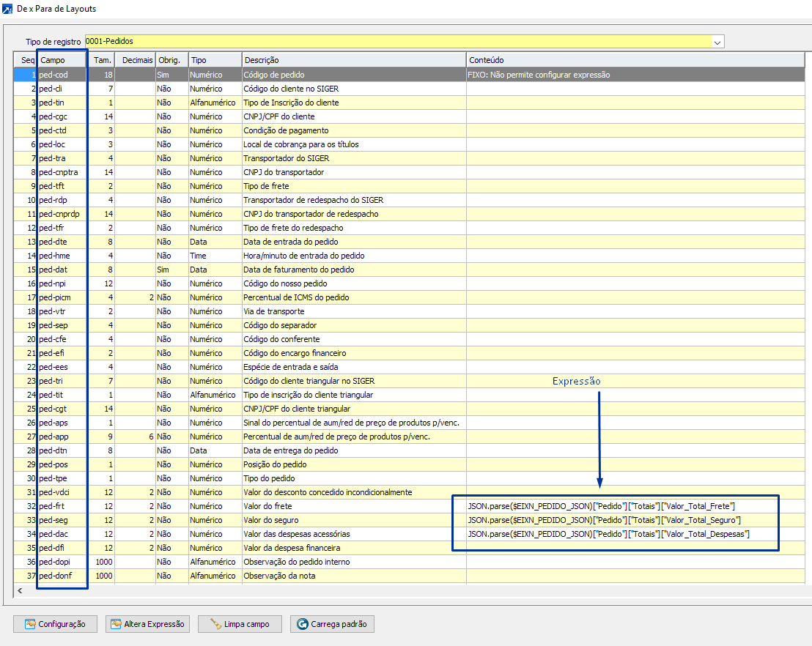This screenshot has height=646, width=812.
Task: Click the Obrig. column header
Action: point(171,60)
